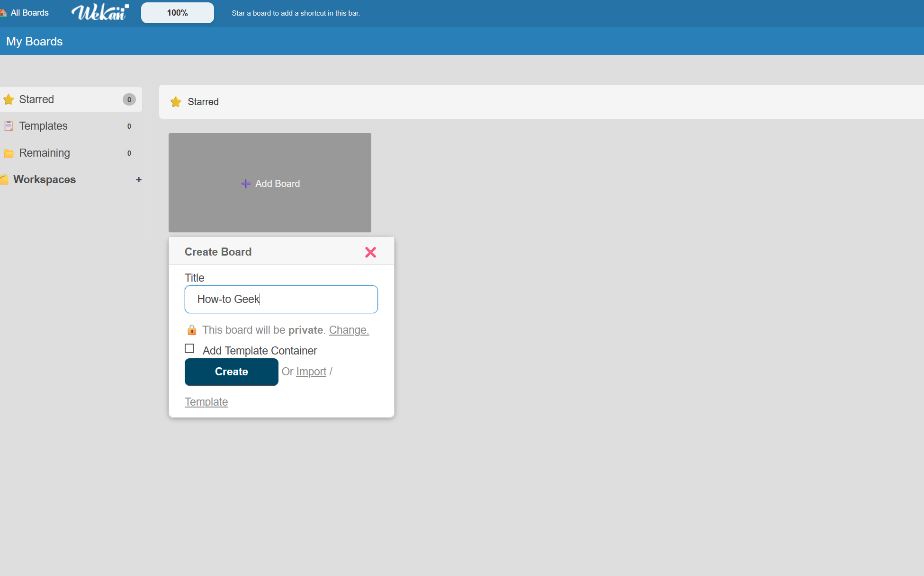Screen dimensions: 924x576
Task: Select Starred in the sidebar
Action: pyautogui.click(x=71, y=99)
